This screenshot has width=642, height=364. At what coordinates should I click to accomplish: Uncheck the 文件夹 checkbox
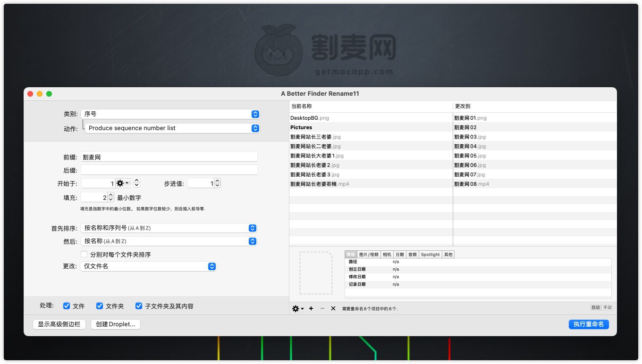[100, 306]
